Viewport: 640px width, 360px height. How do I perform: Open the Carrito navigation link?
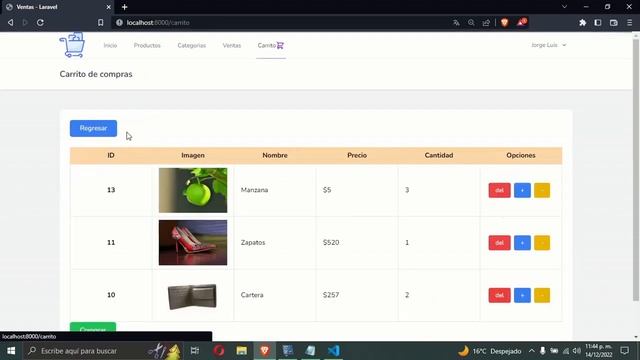click(x=271, y=45)
